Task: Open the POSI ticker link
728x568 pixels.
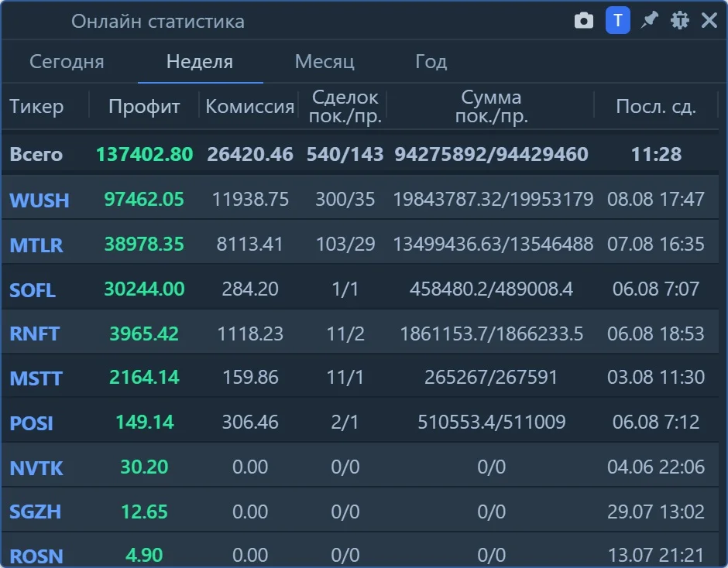Action: coord(31,423)
